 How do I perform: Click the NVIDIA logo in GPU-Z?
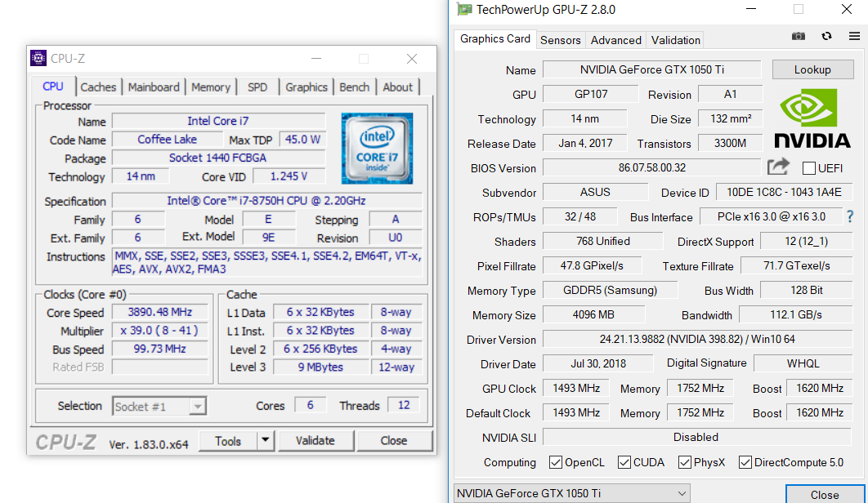click(x=812, y=119)
